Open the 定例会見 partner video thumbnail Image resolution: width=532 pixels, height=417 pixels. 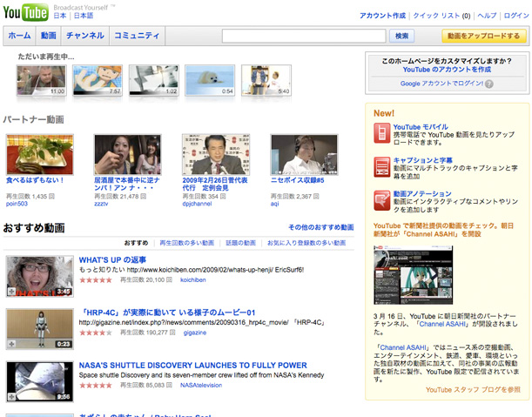tap(216, 154)
